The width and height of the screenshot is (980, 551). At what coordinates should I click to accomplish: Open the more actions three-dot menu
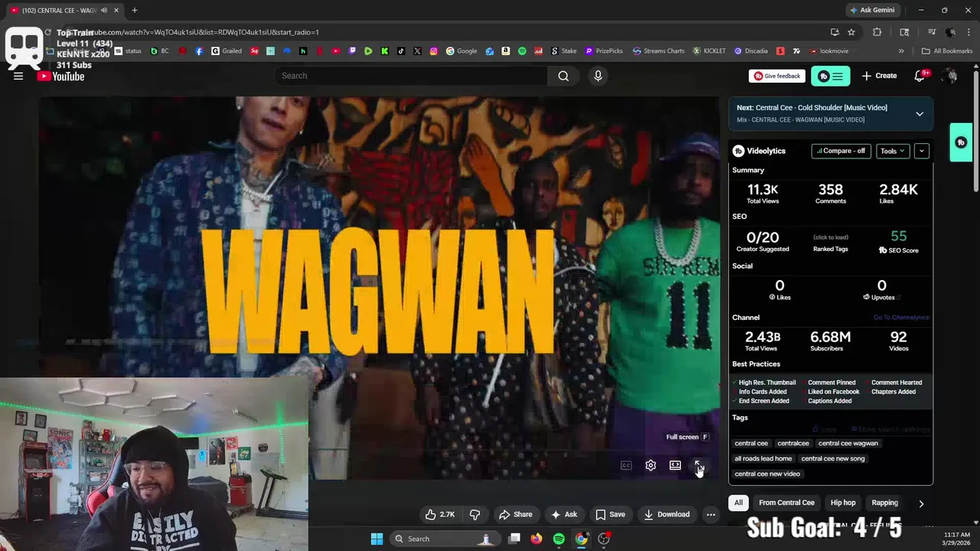tap(710, 514)
